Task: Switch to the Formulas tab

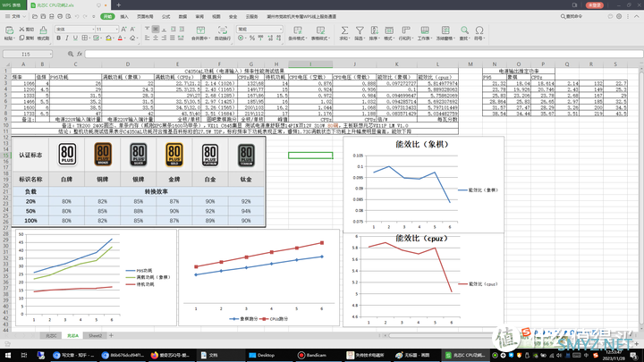Action: (x=166, y=16)
